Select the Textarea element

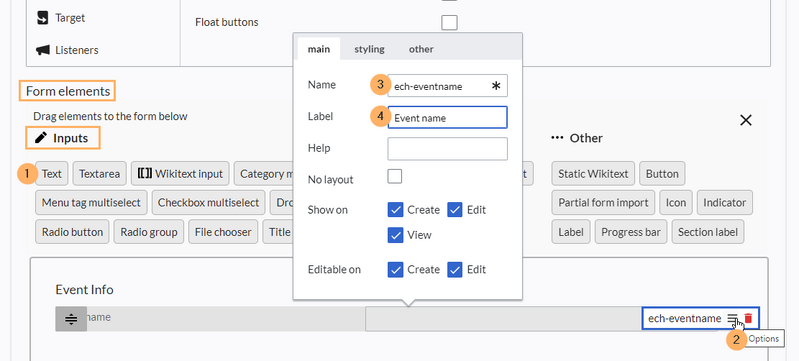click(x=99, y=174)
